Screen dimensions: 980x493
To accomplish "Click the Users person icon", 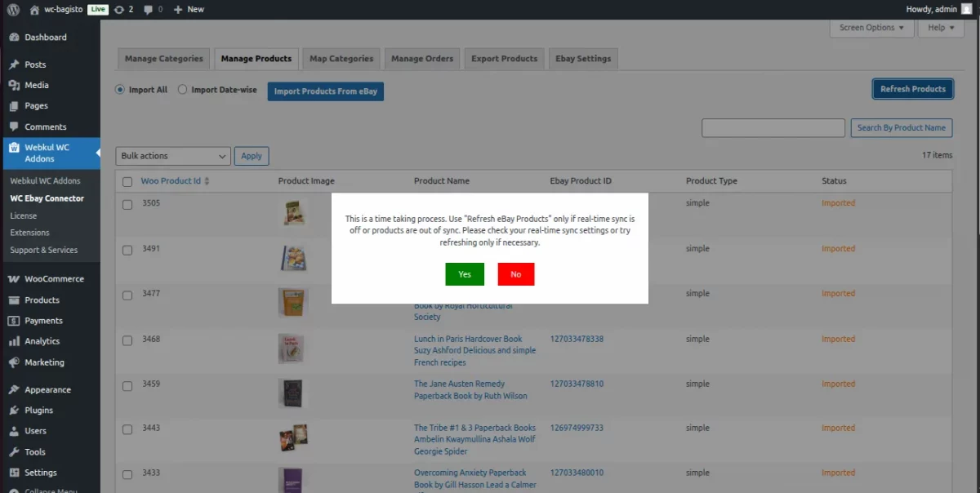I will click(x=14, y=431).
